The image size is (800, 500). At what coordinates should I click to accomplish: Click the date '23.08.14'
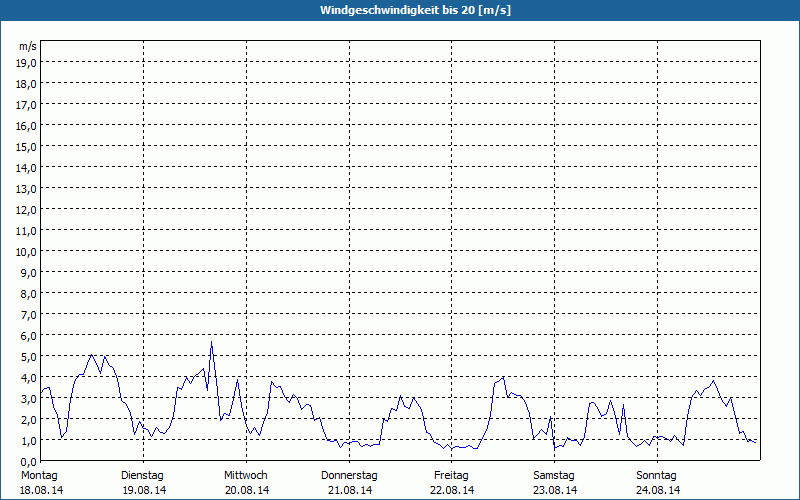555,490
